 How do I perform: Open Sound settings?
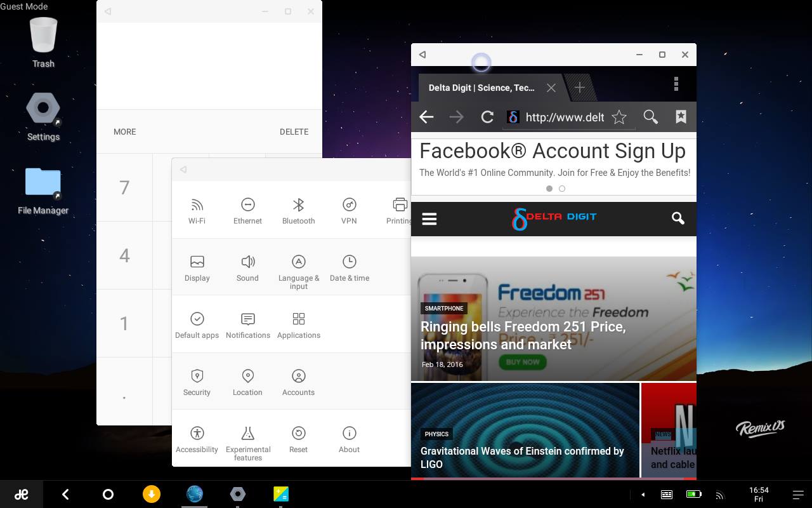(x=247, y=269)
